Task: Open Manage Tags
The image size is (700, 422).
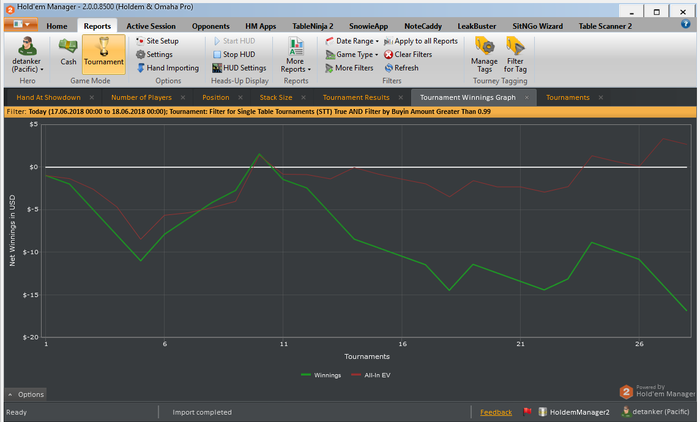Action: tap(484, 55)
